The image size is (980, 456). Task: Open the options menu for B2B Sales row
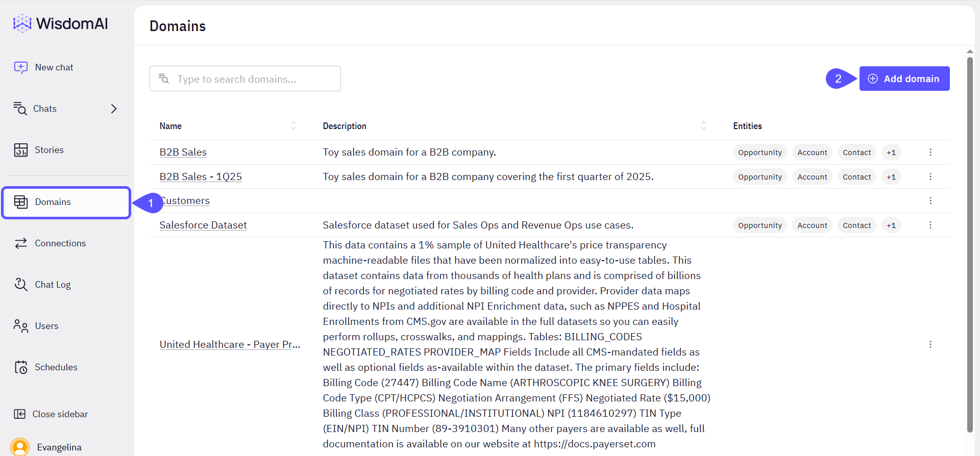pos(930,153)
